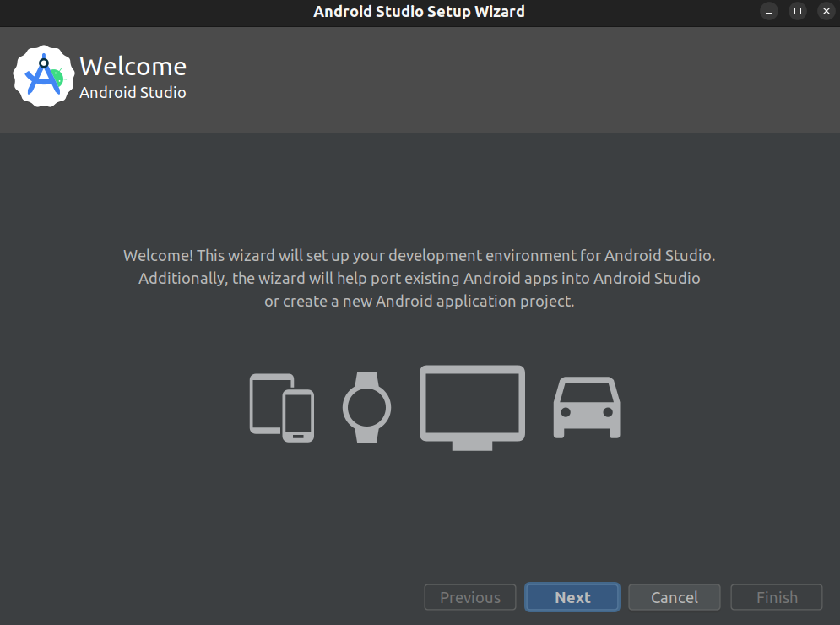
Task: Click the 'Android Studio' subtitle text
Action: point(133,92)
